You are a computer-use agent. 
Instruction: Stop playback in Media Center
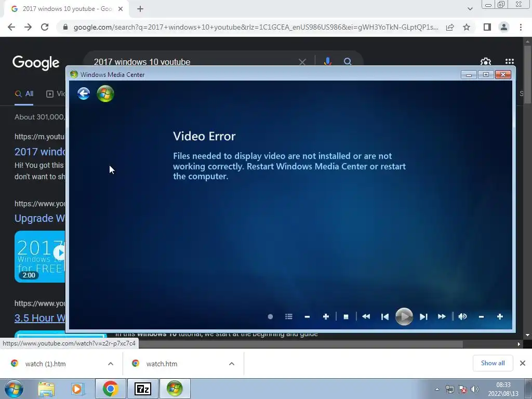[346, 316]
